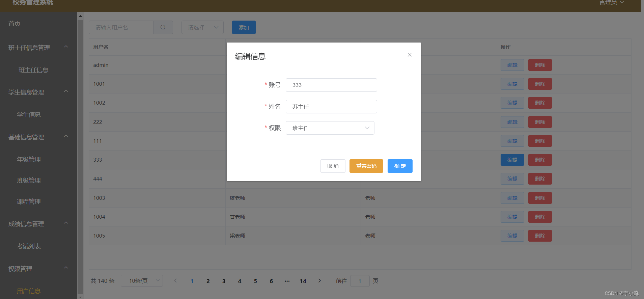
Task: Click sidebar scrollbar down arrow
Action: pyautogui.click(x=80, y=297)
